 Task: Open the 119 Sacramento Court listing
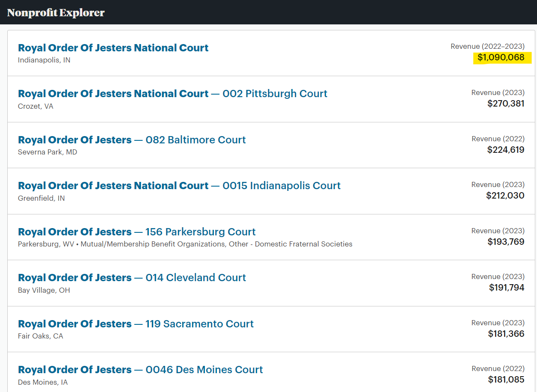(x=136, y=324)
